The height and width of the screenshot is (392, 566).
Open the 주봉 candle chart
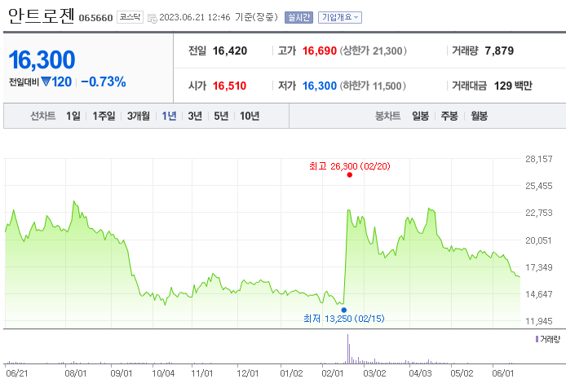tap(449, 116)
